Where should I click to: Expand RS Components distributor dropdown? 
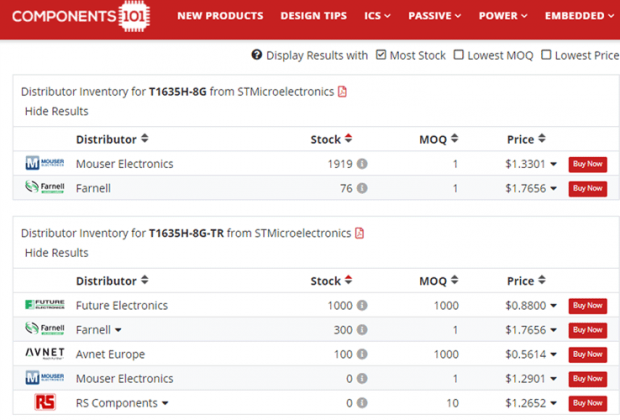coord(165,403)
